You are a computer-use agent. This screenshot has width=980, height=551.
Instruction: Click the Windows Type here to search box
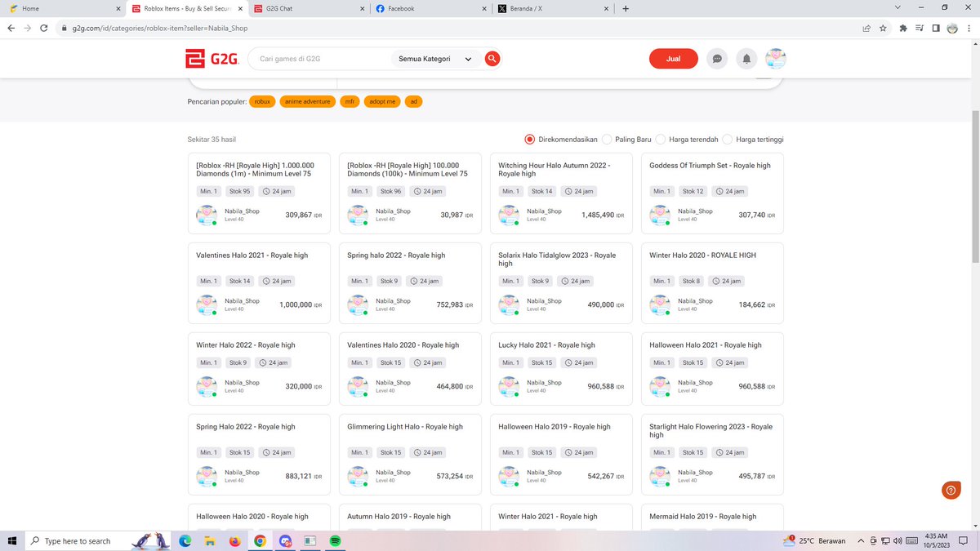coord(78,540)
